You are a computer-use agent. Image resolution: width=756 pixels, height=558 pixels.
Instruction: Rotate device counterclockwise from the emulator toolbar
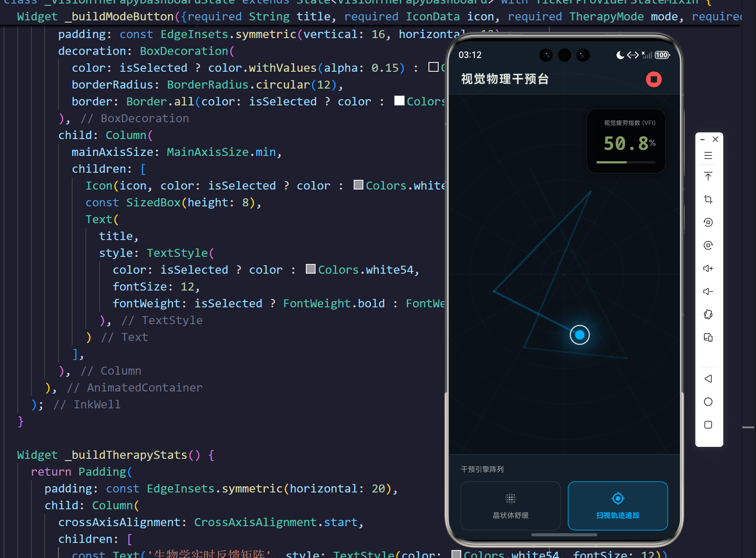click(708, 222)
